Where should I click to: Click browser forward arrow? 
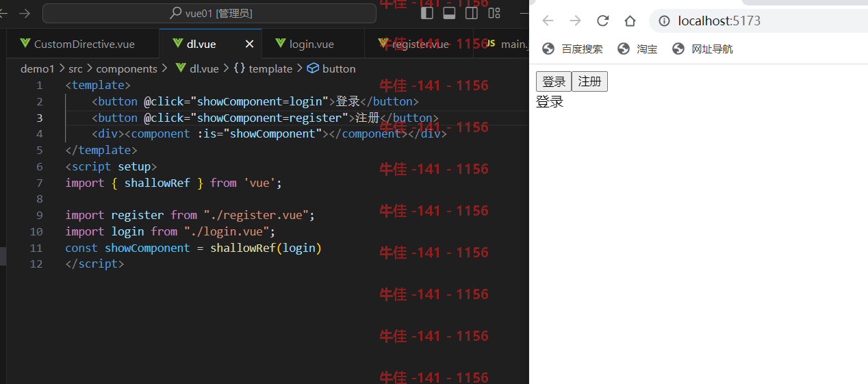575,21
